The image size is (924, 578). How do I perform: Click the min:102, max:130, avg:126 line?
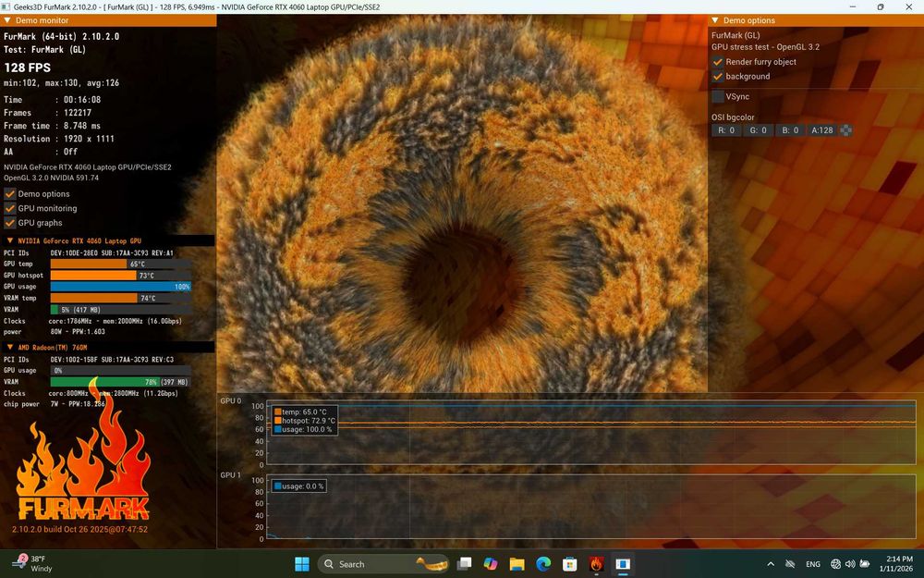coord(61,82)
